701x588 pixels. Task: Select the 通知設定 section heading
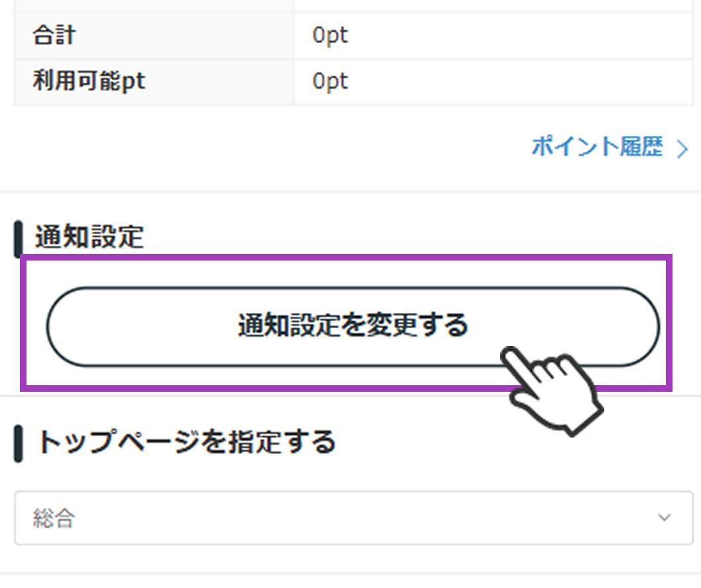89,237
